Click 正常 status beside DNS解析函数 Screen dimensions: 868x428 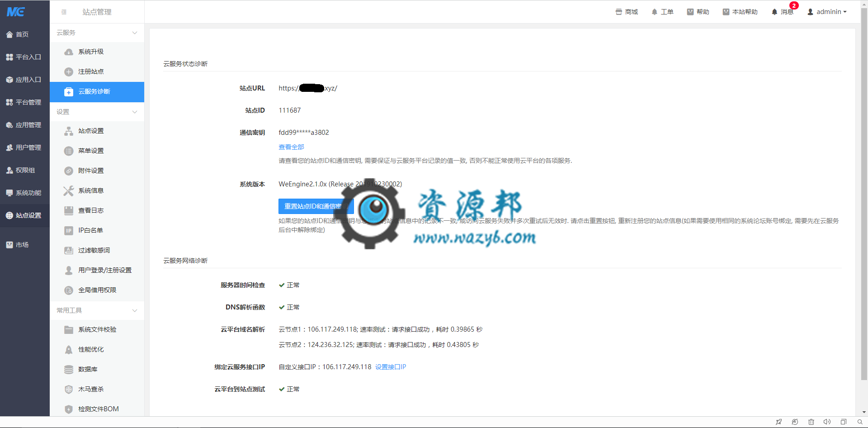(289, 307)
